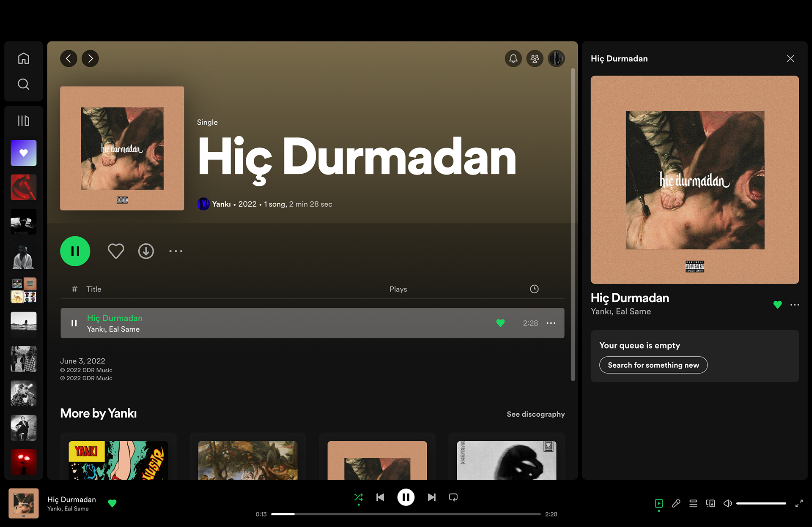Toggle repeat mode
The image size is (812, 527).
pos(453,497)
